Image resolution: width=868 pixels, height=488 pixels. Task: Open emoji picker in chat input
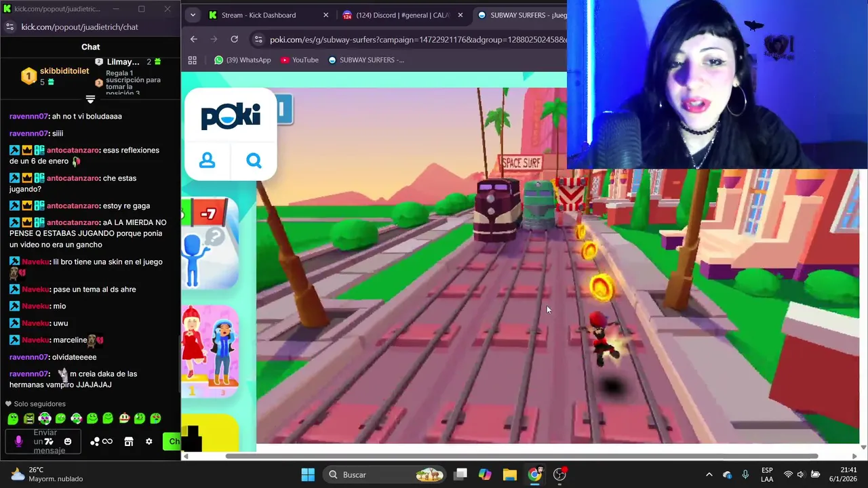click(67, 441)
